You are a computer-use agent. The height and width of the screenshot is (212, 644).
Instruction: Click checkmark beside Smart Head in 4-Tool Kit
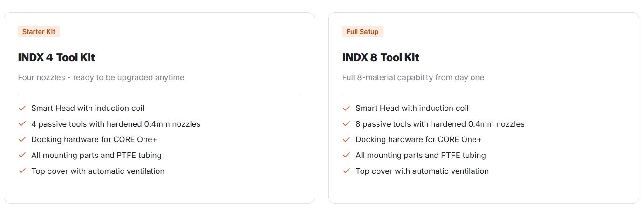pos(21,109)
